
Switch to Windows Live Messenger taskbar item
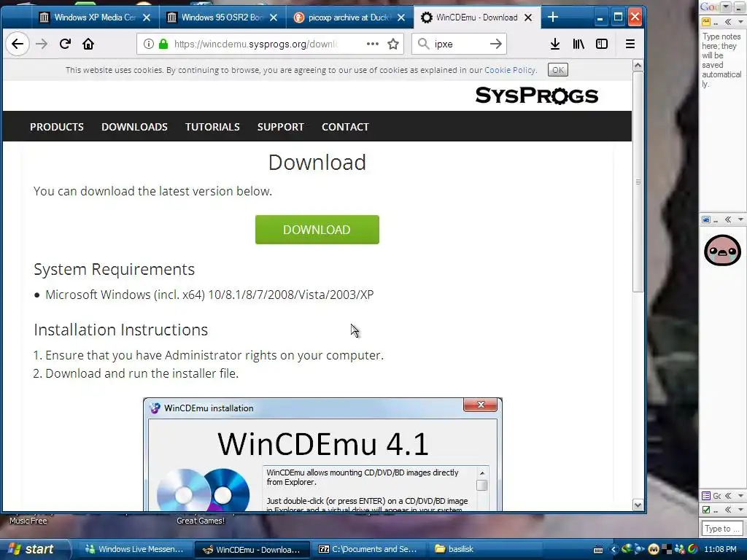(x=134, y=549)
